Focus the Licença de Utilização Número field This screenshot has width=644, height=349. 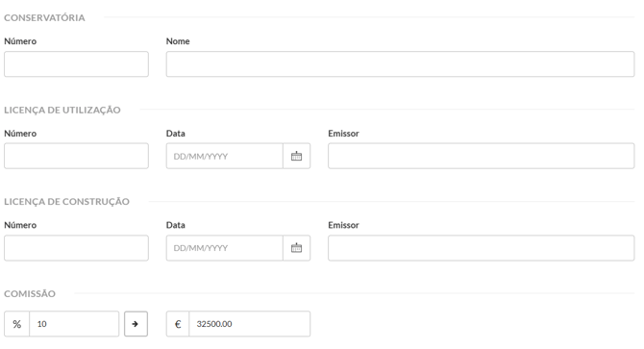click(76, 156)
